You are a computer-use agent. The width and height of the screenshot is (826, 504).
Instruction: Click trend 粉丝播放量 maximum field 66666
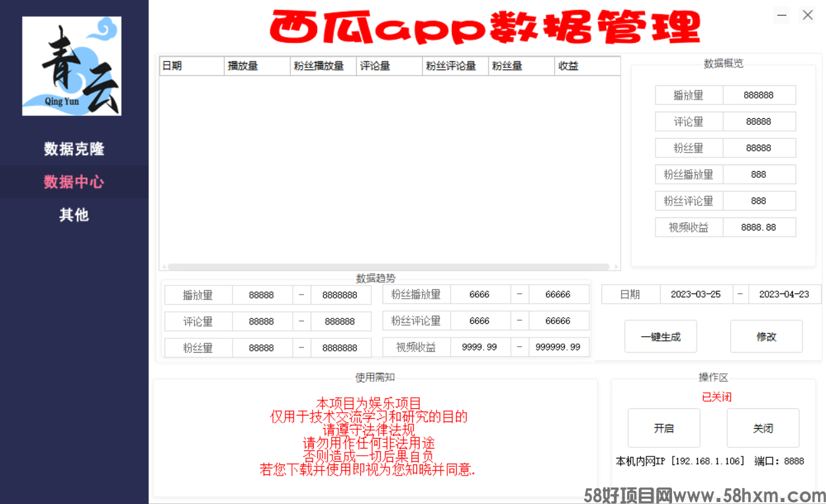pos(558,295)
